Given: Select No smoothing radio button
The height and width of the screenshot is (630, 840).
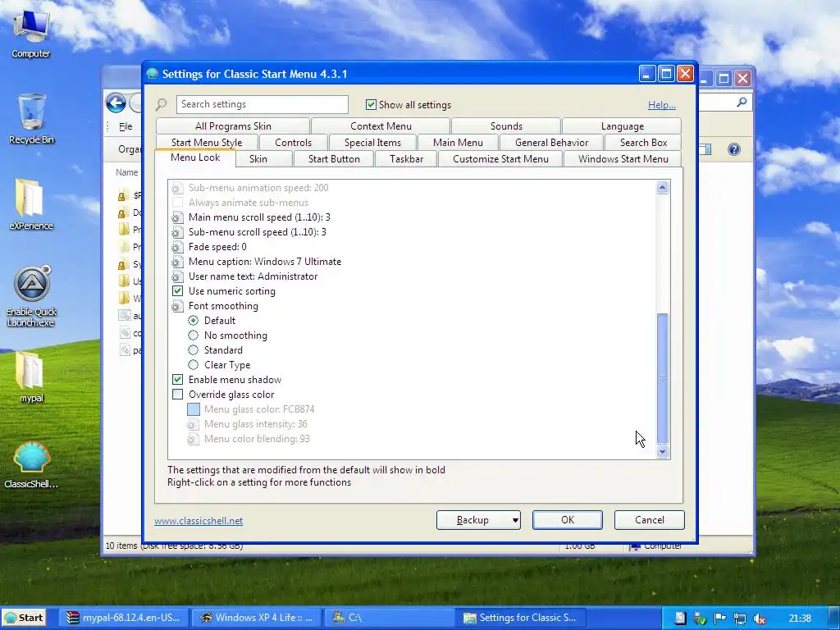Looking at the screenshot, I should (x=193, y=336).
